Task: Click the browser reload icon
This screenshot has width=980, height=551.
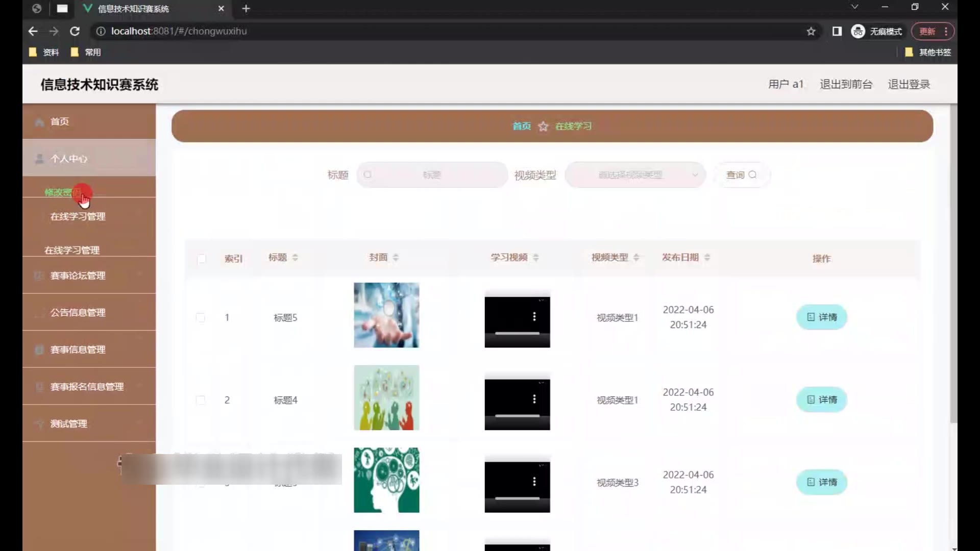Action: coord(75,31)
